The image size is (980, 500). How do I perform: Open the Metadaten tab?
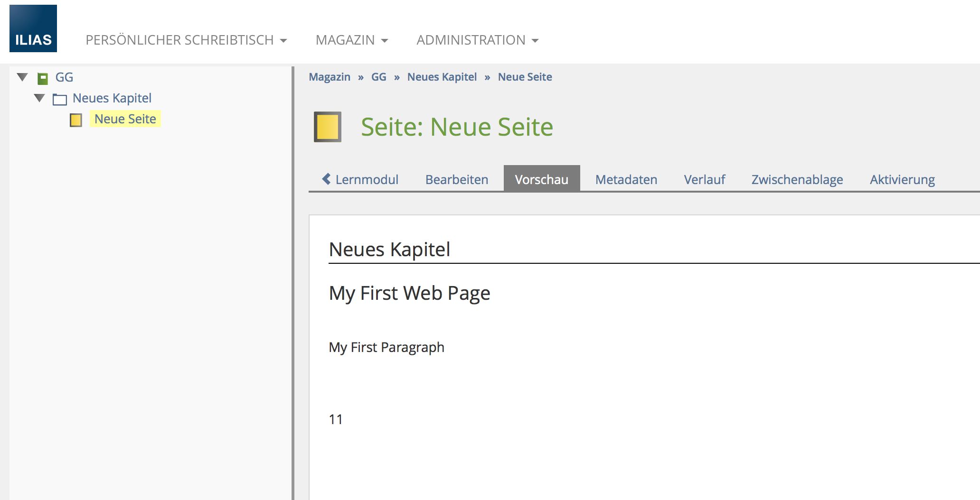tap(626, 180)
